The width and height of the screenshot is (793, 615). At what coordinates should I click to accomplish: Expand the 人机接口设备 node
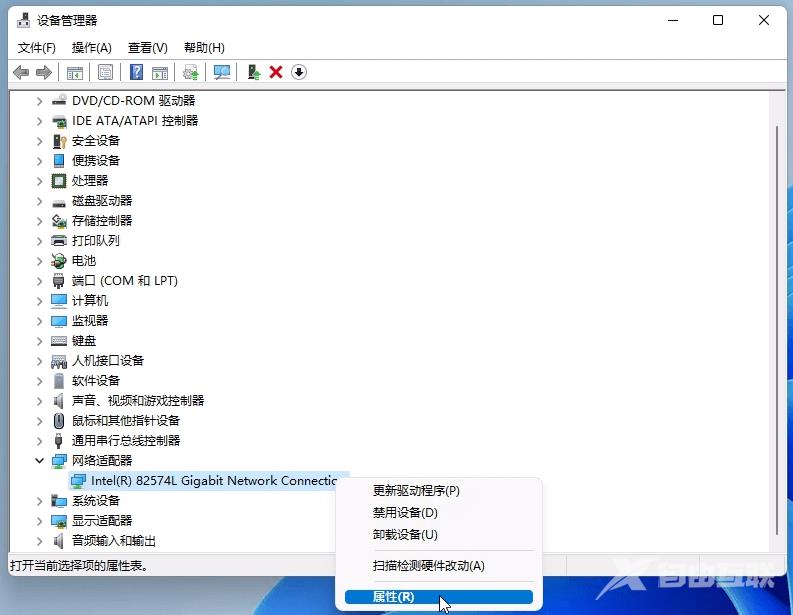[x=39, y=361]
